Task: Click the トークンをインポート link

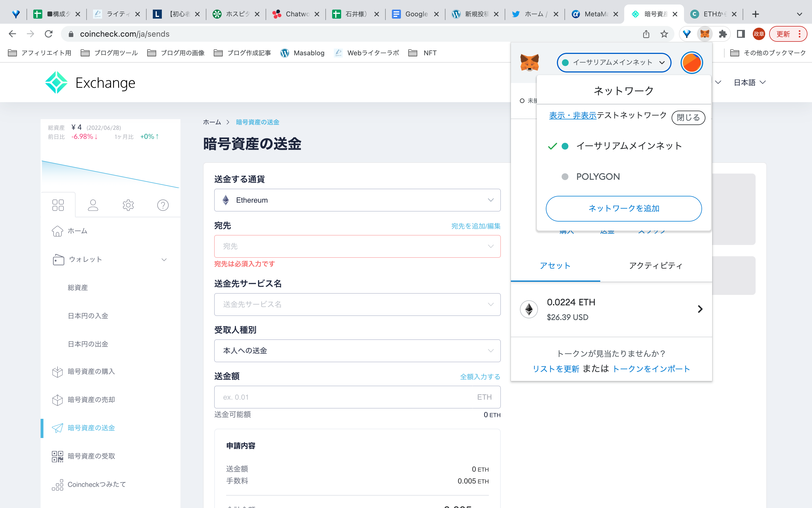Action: [651, 369]
